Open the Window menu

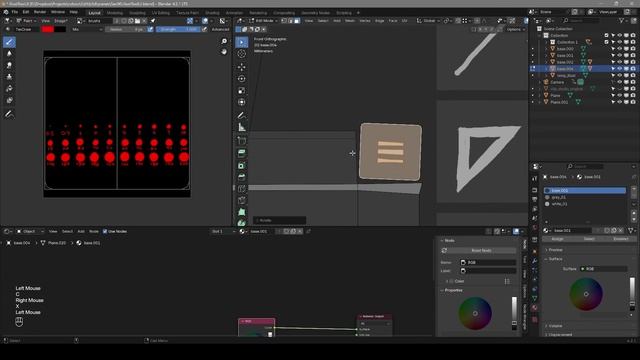point(58,12)
